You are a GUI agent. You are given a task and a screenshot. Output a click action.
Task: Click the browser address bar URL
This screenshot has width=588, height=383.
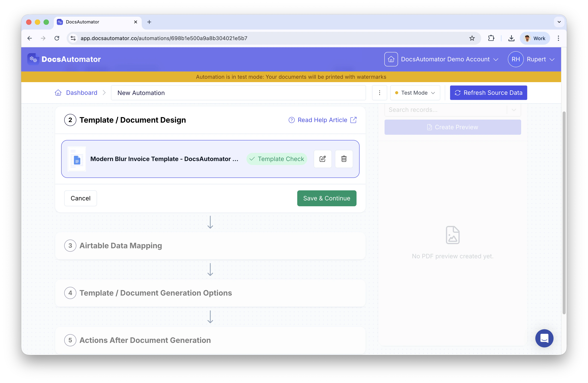click(x=164, y=38)
